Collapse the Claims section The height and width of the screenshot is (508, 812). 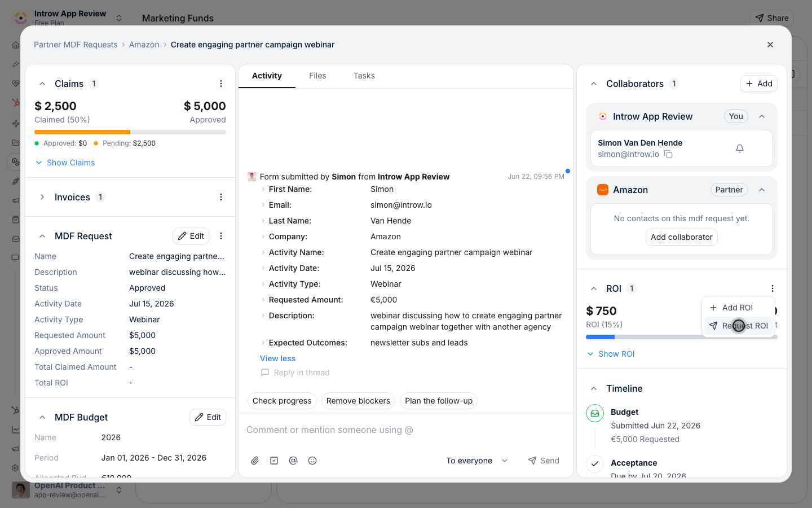point(42,84)
